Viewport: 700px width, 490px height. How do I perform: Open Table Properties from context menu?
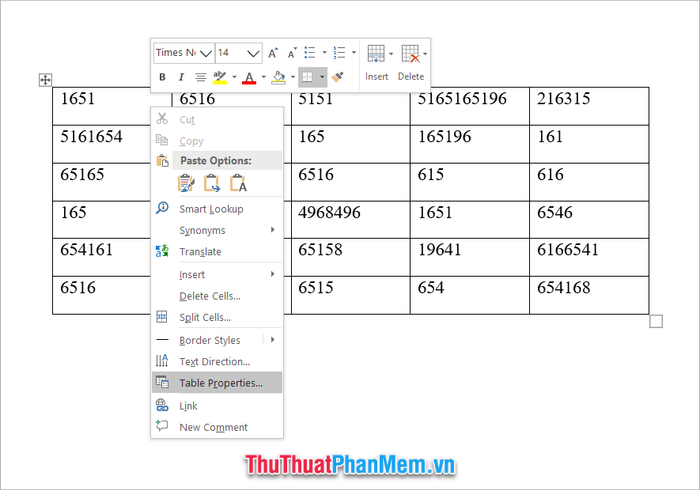(220, 383)
